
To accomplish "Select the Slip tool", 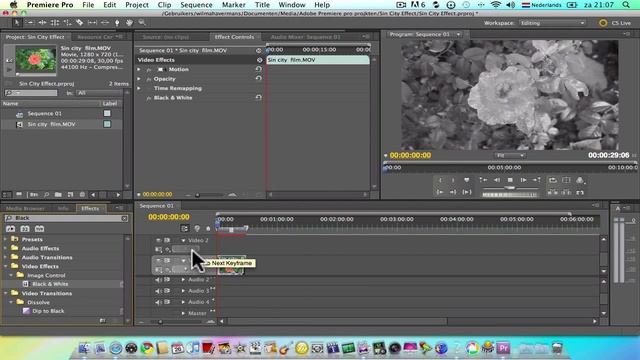I will [92, 23].
